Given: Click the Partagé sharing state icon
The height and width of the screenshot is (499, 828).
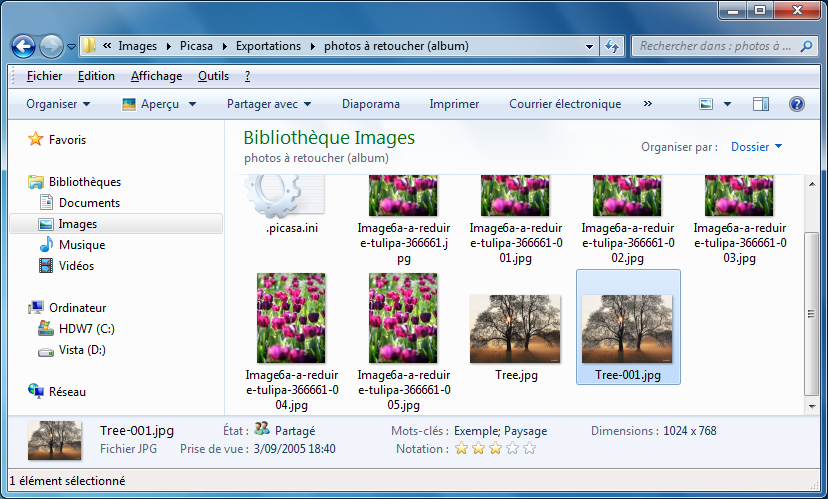Looking at the screenshot, I should point(261,428).
